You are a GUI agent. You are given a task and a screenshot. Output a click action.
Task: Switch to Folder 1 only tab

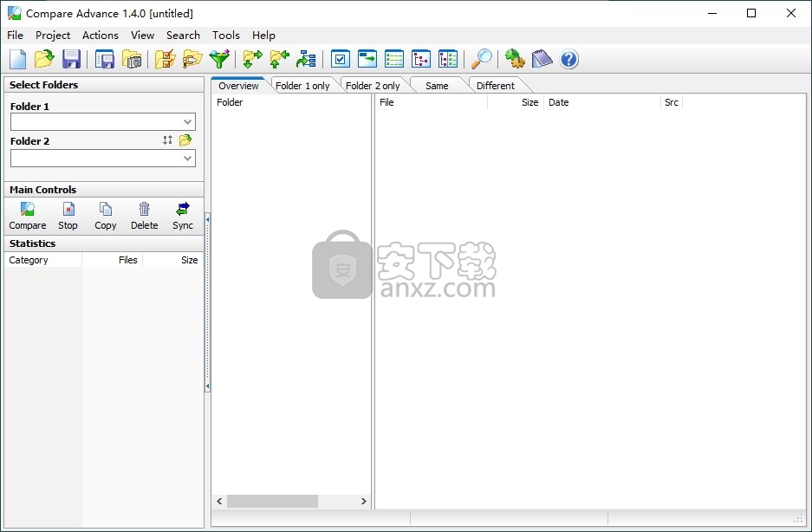point(302,86)
